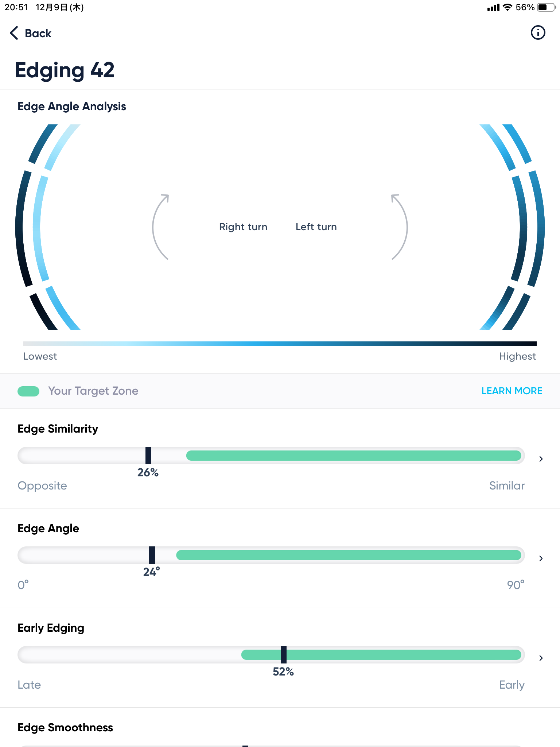560x747 pixels.
Task: Tap the Edge Smoothness section heading
Action: (65, 728)
